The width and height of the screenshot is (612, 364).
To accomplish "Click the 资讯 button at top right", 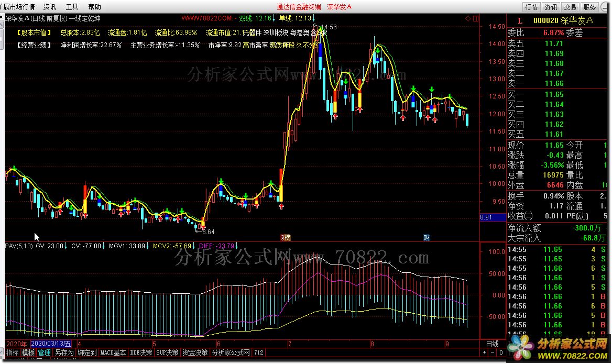I will pyautogui.click(x=551, y=7).
